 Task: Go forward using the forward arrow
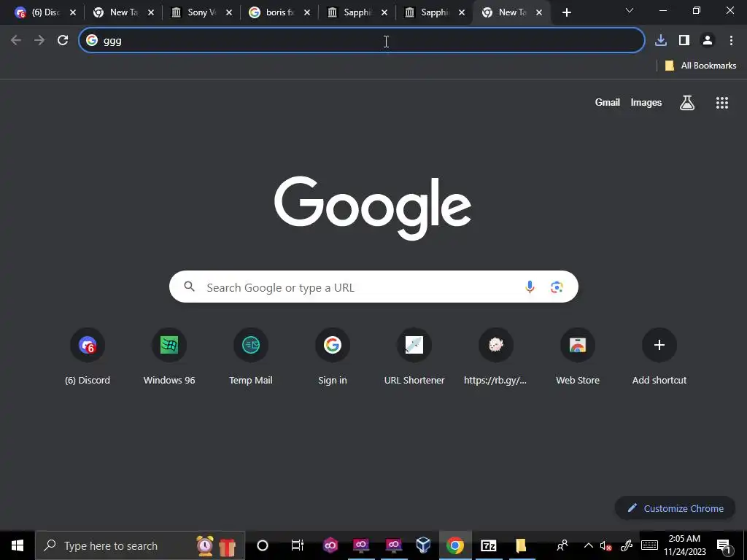coord(39,41)
